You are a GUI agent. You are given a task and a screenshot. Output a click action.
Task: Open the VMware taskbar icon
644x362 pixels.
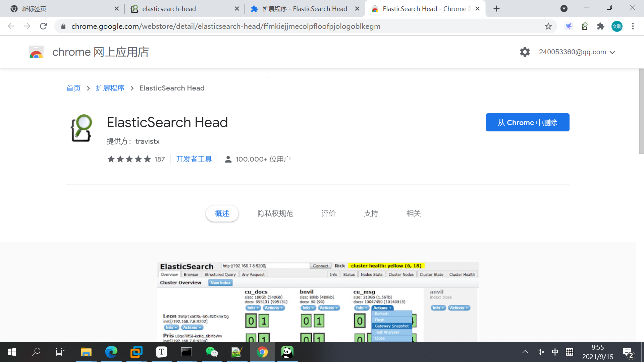tap(136, 352)
